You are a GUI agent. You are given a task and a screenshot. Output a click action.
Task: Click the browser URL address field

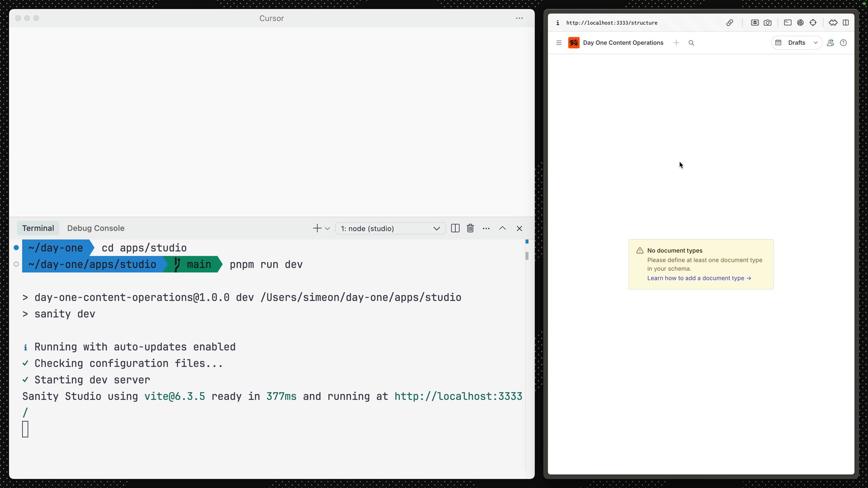point(612,23)
